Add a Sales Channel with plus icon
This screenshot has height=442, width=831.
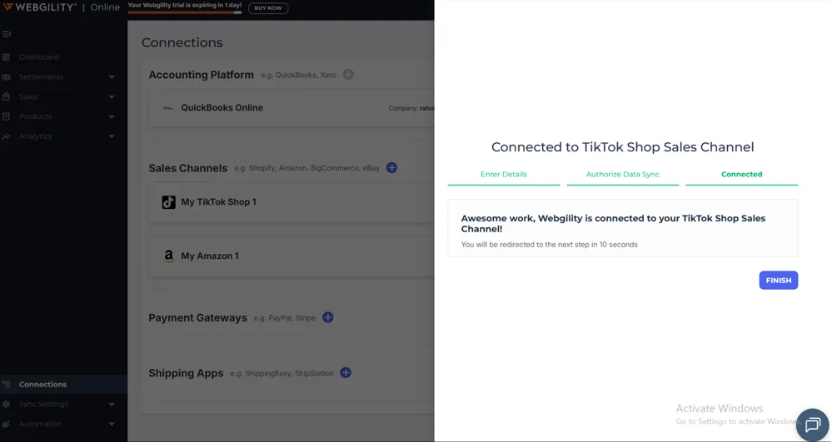[x=392, y=167]
